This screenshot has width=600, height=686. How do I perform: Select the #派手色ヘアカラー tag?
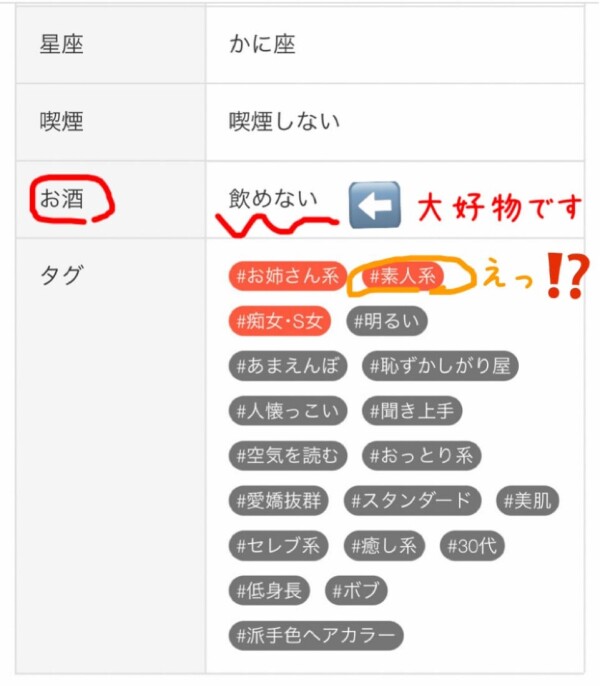click(x=316, y=635)
